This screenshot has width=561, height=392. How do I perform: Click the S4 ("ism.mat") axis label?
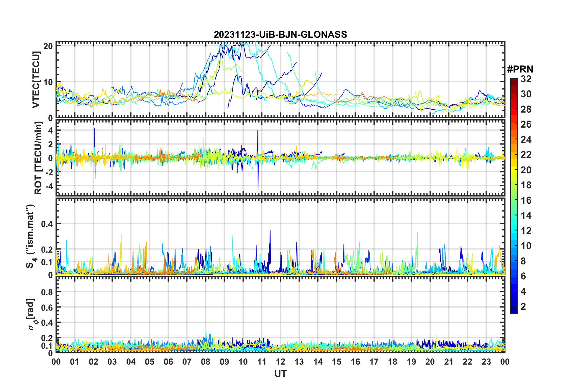coord(31,236)
